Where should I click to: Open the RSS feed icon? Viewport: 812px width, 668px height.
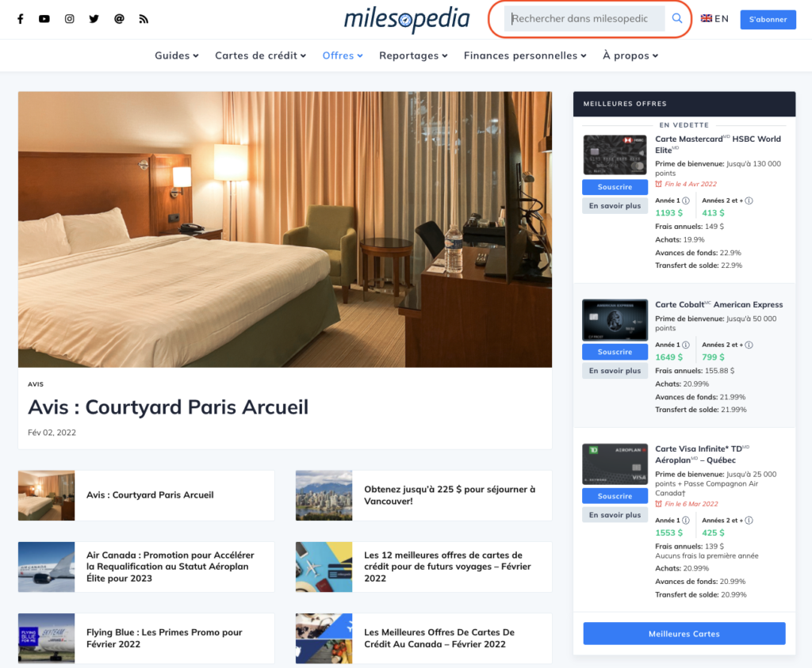pos(144,18)
